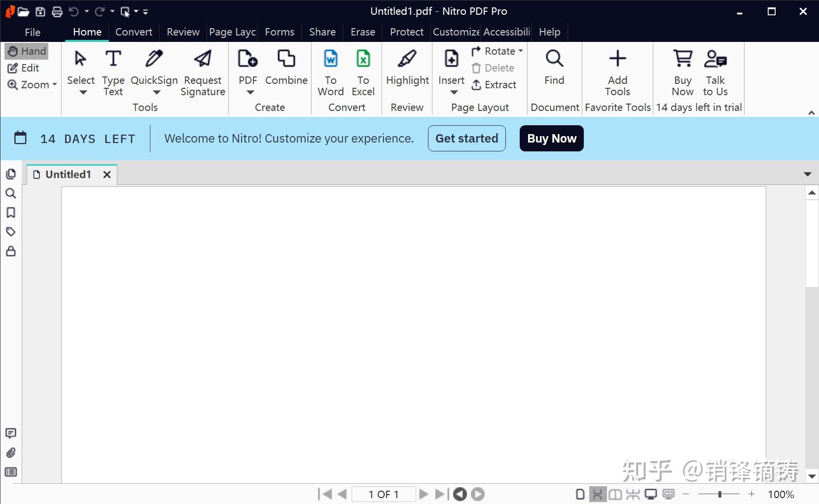Viewport: 819px width, 504px height.
Task: Open the tags panel in the sidebar
Action: pos(11,232)
